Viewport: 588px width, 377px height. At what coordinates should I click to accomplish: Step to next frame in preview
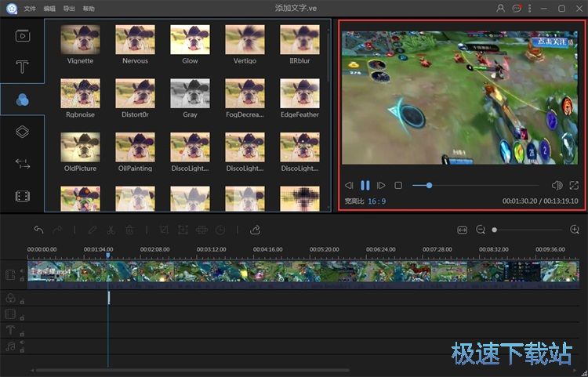(x=381, y=185)
